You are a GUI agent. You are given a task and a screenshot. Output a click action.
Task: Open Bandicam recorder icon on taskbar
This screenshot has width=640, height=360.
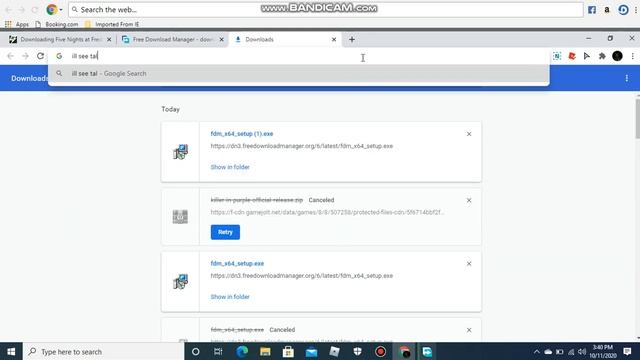(x=380, y=351)
